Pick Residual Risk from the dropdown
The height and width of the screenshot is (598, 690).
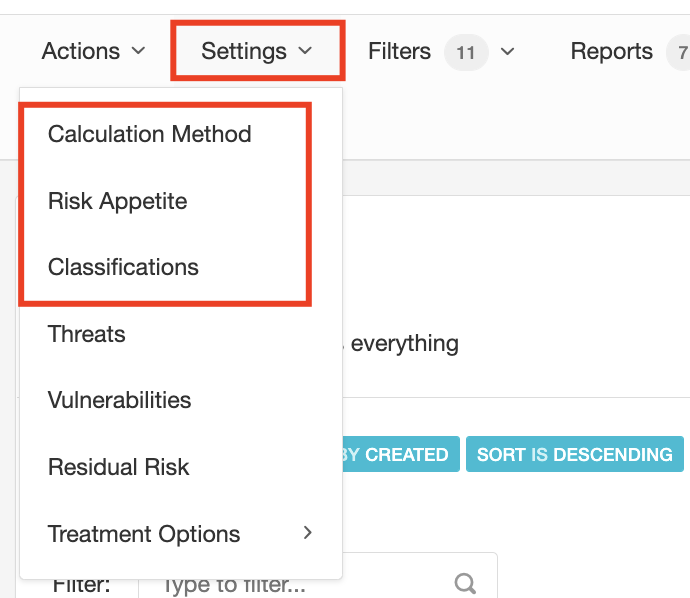coord(119,467)
